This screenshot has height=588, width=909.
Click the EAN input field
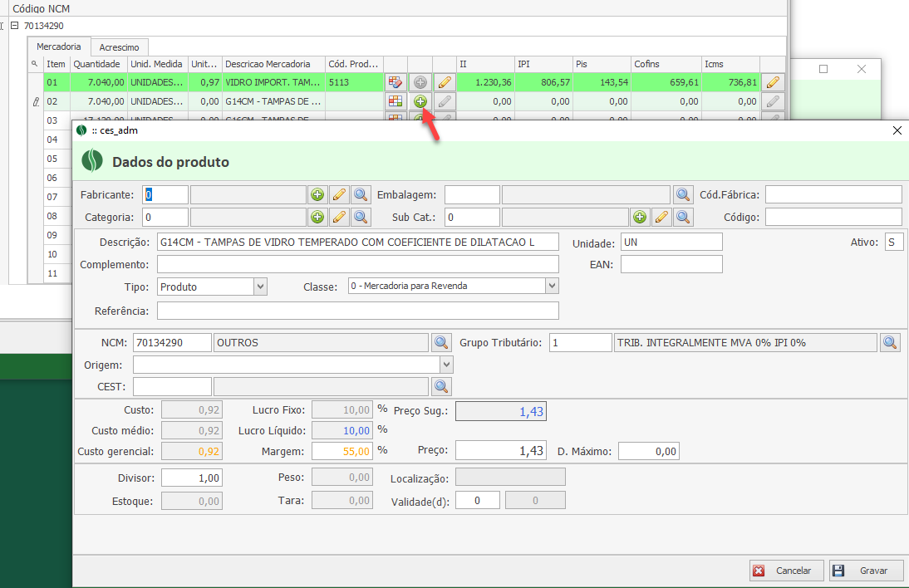point(671,264)
